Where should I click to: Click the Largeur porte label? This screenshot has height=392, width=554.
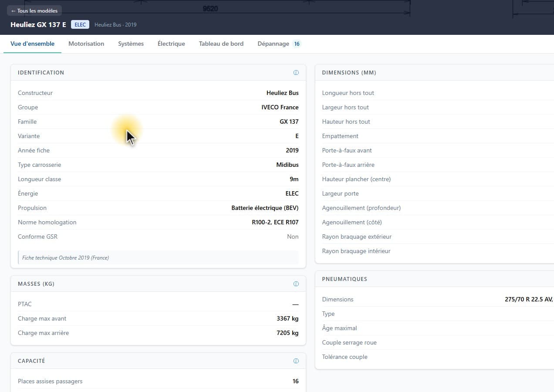click(x=340, y=193)
